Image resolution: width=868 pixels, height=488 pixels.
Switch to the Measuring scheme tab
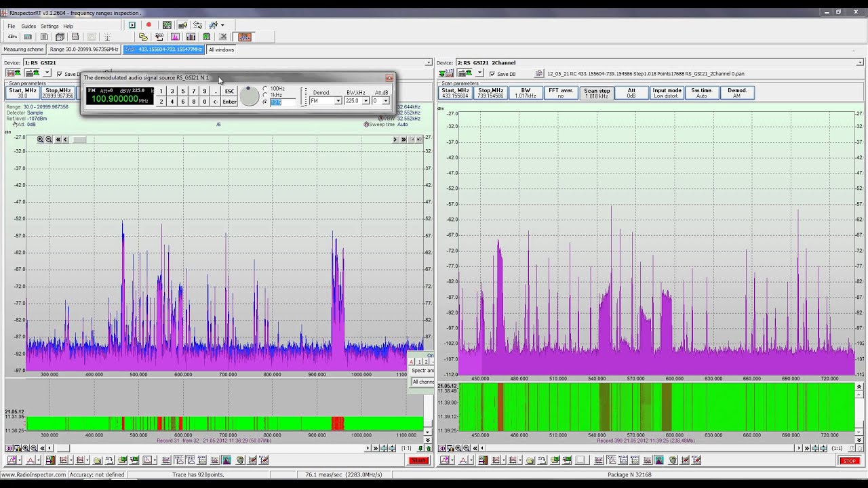click(x=24, y=49)
